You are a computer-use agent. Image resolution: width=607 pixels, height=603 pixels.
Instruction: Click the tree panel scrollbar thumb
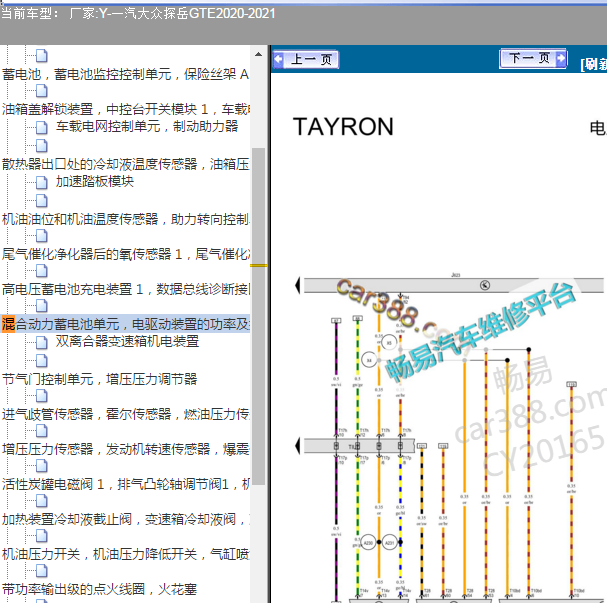click(x=259, y=316)
